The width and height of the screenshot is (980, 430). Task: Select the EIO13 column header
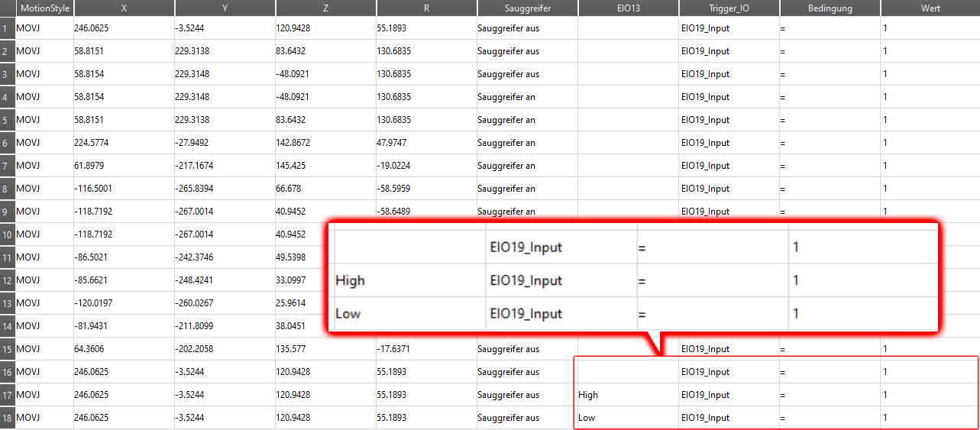(628, 8)
